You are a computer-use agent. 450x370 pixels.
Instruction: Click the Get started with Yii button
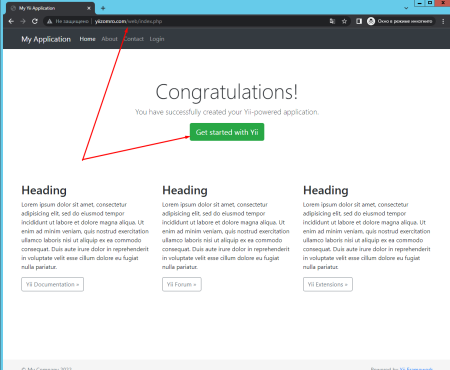point(227,132)
